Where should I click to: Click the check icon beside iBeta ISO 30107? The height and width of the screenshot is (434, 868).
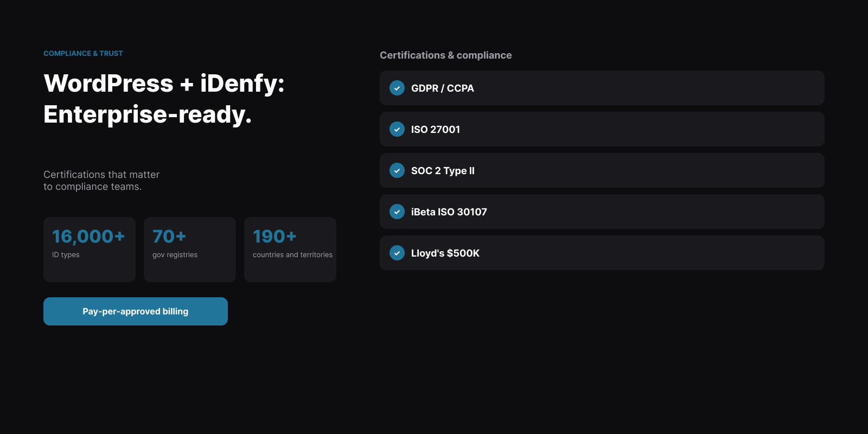point(397,212)
